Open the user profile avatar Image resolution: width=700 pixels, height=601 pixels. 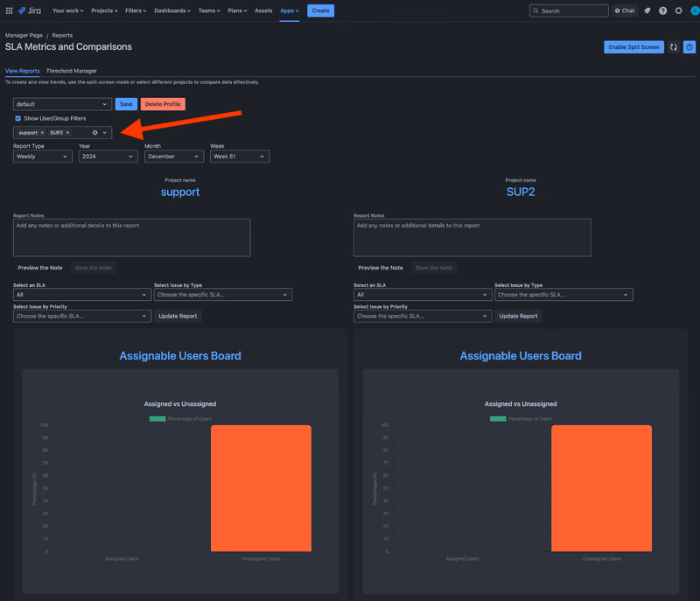(695, 10)
